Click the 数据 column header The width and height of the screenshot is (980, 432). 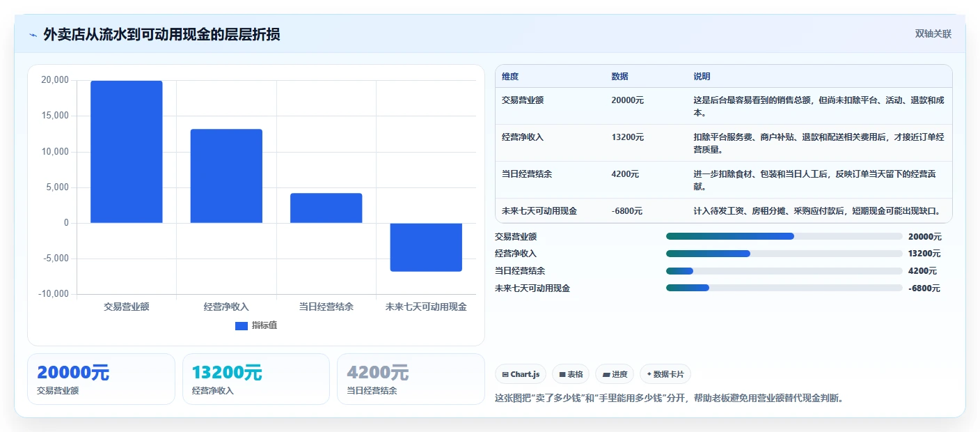click(x=619, y=77)
